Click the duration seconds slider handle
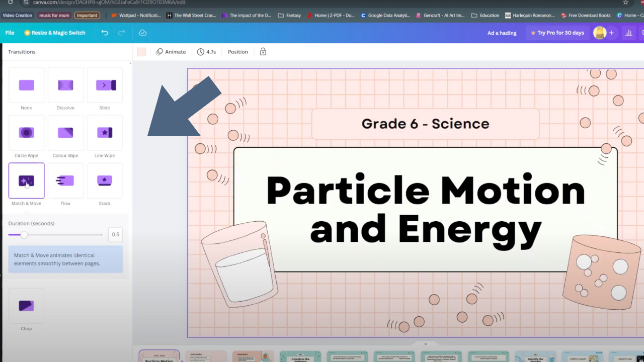 24,235
